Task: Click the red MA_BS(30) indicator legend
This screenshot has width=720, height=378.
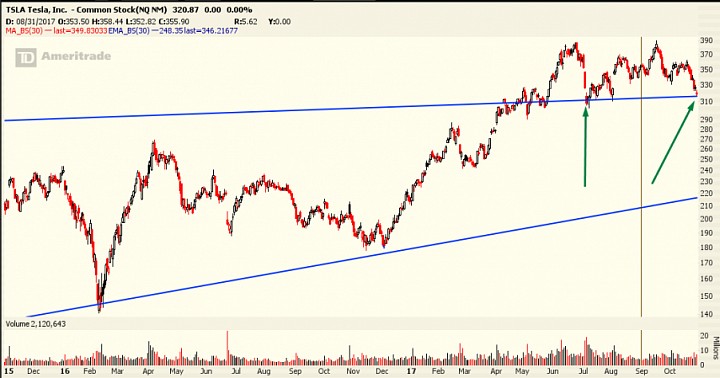Action: click(x=56, y=31)
